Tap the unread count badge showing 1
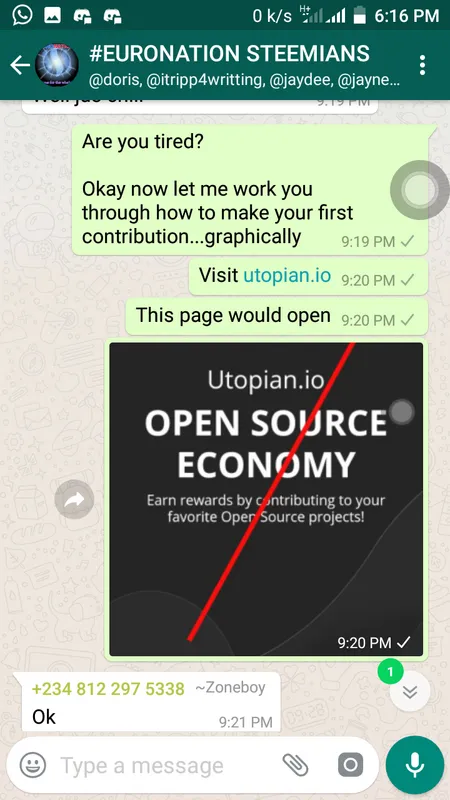 (390, 672)
